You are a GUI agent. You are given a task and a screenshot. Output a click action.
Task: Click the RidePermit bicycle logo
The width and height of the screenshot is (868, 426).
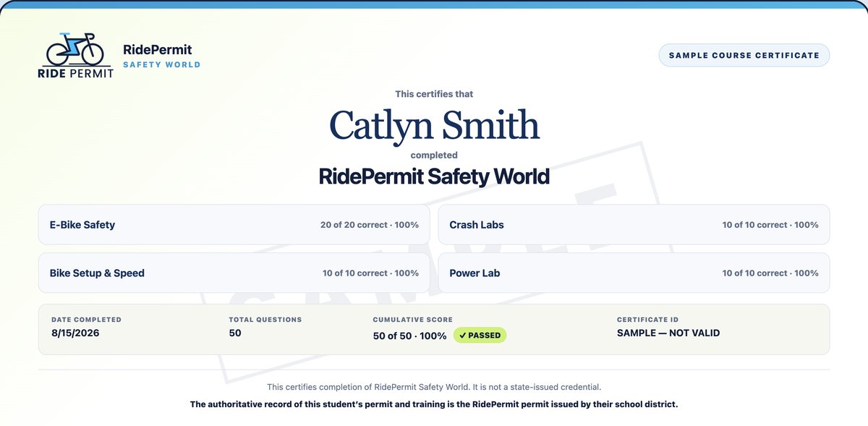75,55
